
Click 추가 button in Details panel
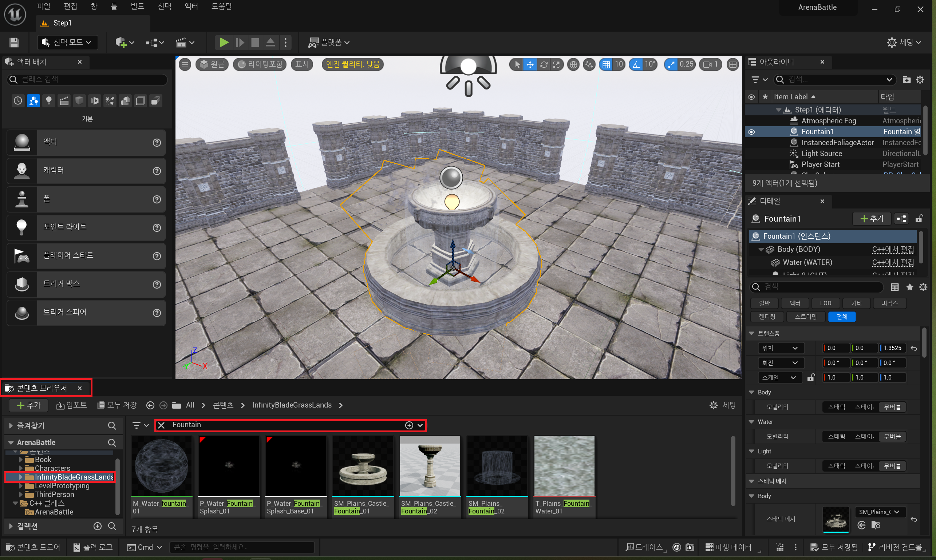[872, 218]
